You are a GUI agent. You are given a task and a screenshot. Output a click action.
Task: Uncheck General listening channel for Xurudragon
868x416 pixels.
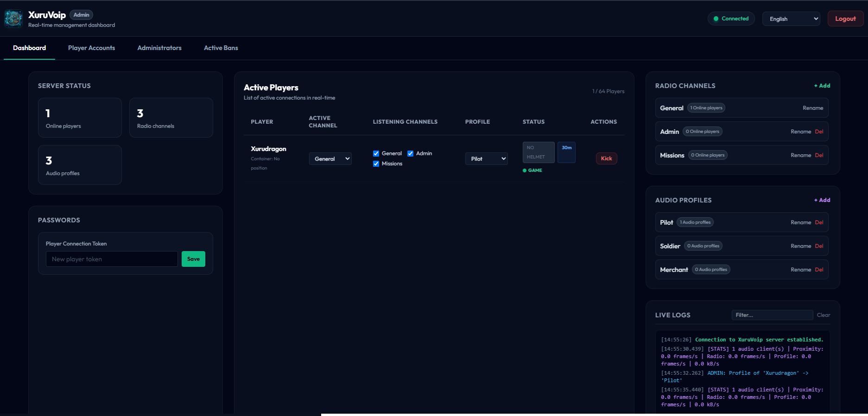(376, 153)
